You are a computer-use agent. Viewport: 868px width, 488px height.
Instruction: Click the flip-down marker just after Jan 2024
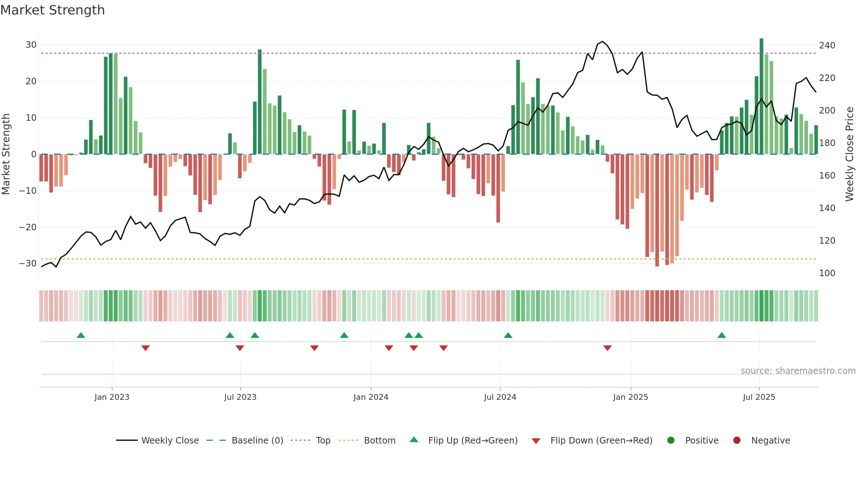tap(389, 348)
